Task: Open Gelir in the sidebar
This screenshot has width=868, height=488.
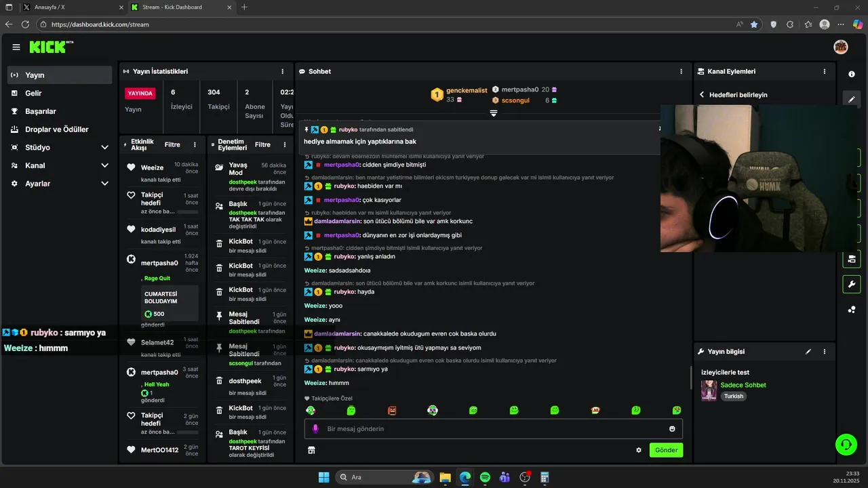Action: click(x=60, y=93)
